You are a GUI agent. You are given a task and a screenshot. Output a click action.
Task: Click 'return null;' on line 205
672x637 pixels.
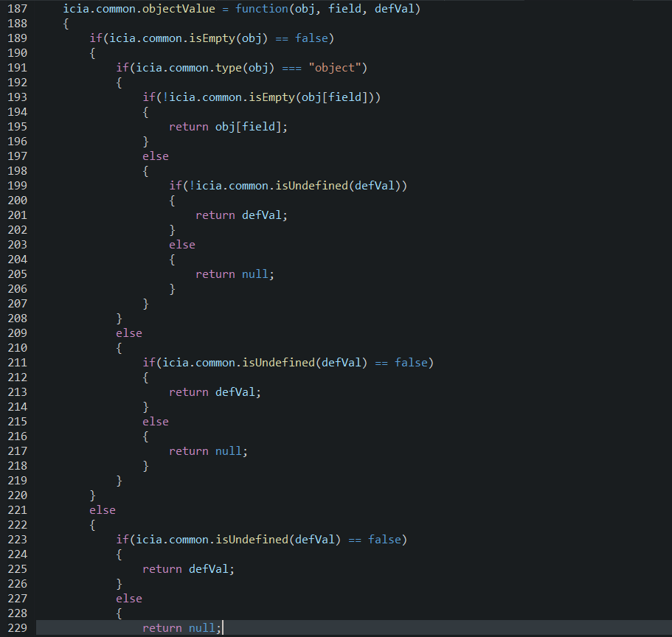click(235, 274)
